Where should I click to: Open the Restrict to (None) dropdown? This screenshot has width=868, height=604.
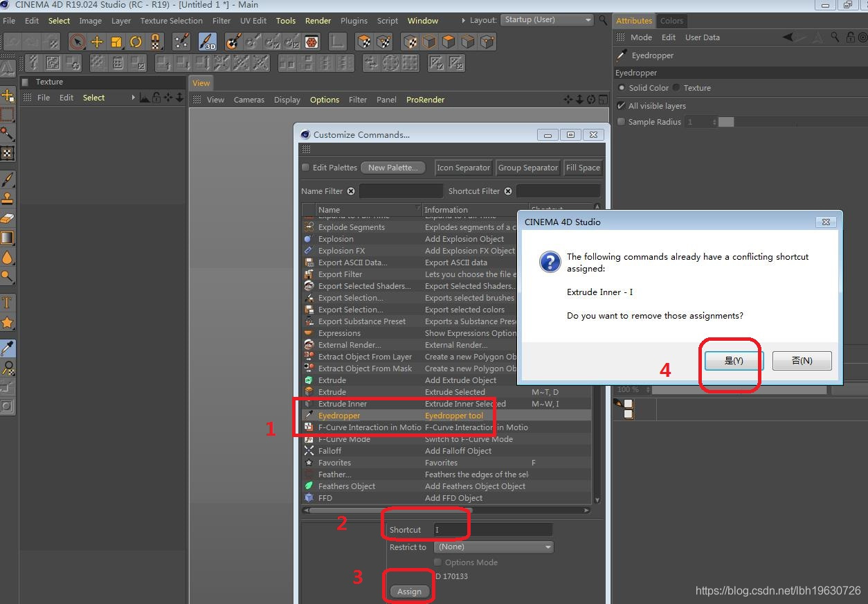coord(494,547)
